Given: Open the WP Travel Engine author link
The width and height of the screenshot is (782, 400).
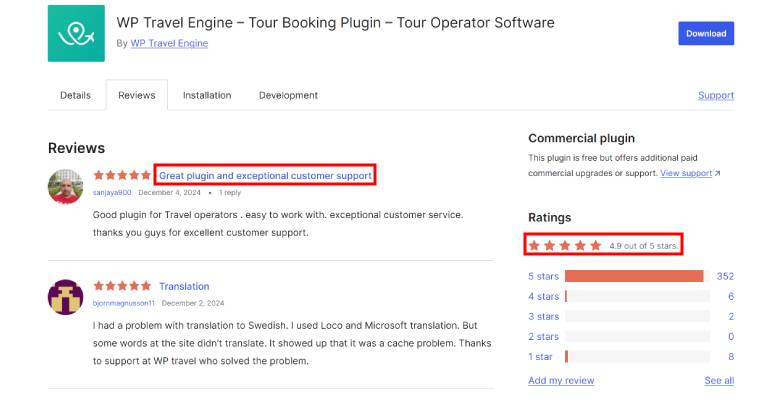Looking at the screenshot, I should point(169,43).
